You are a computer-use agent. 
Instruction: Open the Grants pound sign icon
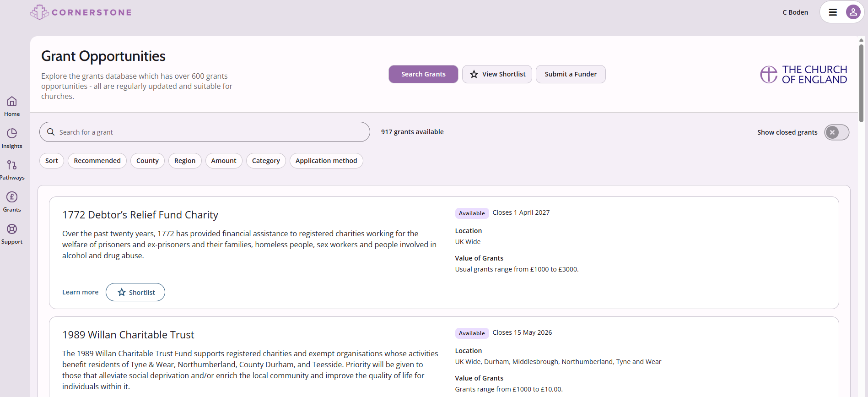tap(12, 197)
